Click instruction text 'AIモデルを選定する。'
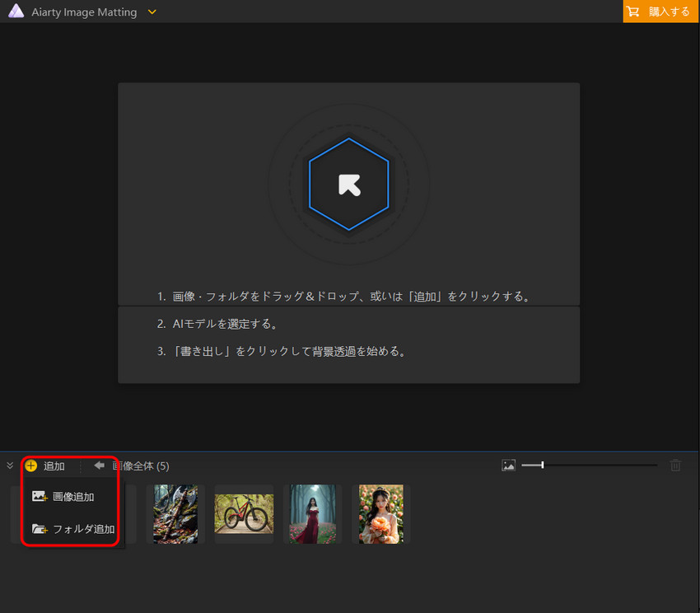Viewport: 700px width, 613px height. (226, 324)
